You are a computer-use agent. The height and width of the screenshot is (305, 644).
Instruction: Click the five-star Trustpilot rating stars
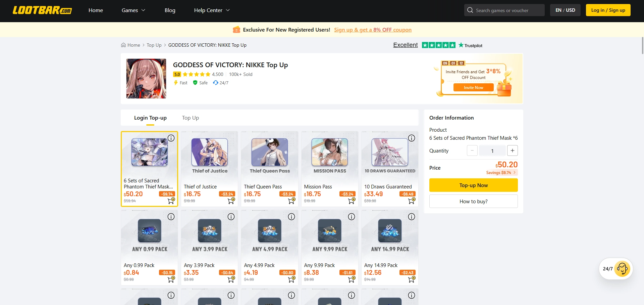pyautogui.click(x=439, y=45)
